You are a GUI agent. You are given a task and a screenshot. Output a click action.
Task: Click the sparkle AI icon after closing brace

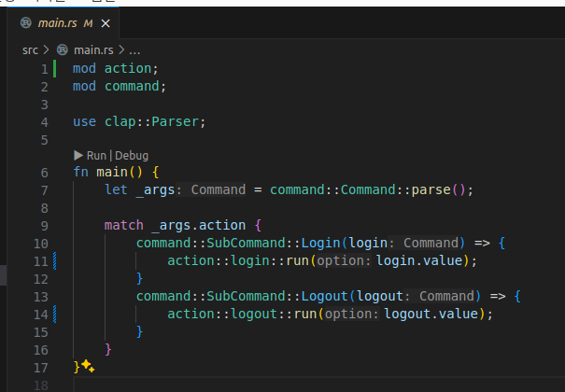tap(88, 366)
